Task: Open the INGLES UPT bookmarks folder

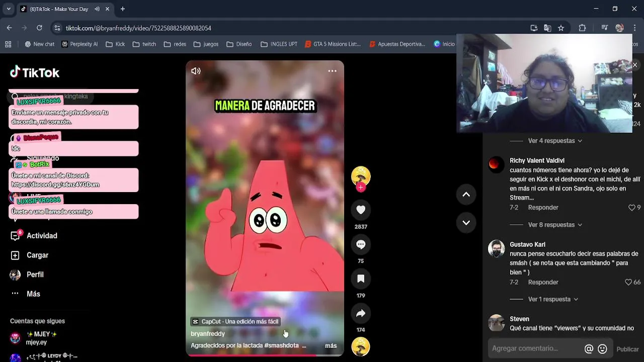Action: pyautogui.click(x=279, y=44)
